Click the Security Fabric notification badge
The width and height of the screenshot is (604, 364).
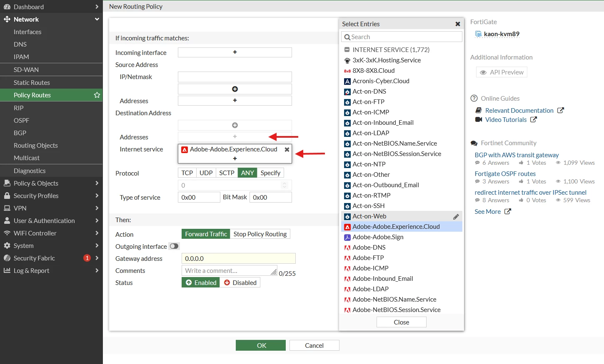pyautogui.click(x=87, y=258)
